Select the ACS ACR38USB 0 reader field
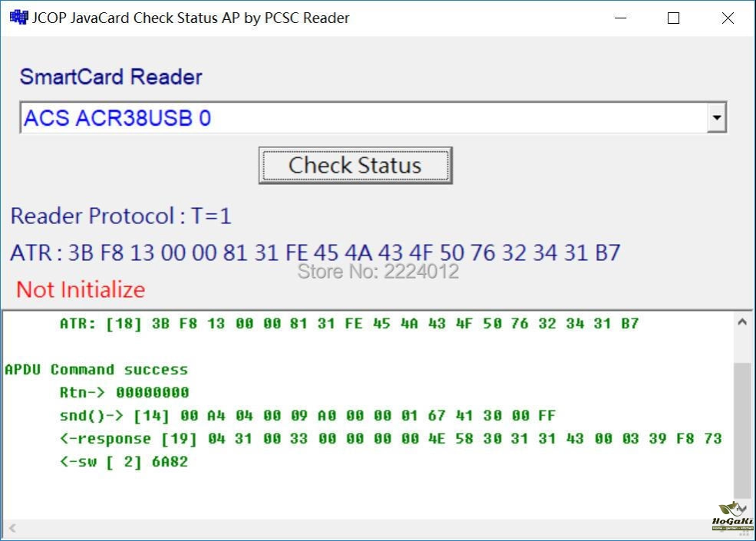 pyautogui.click(x=361, y=118)
